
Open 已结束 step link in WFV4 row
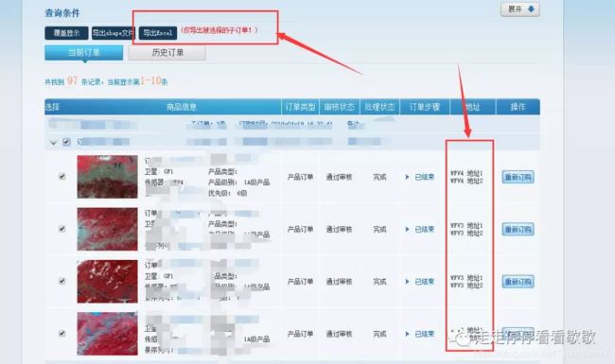(x=425, y=177)
